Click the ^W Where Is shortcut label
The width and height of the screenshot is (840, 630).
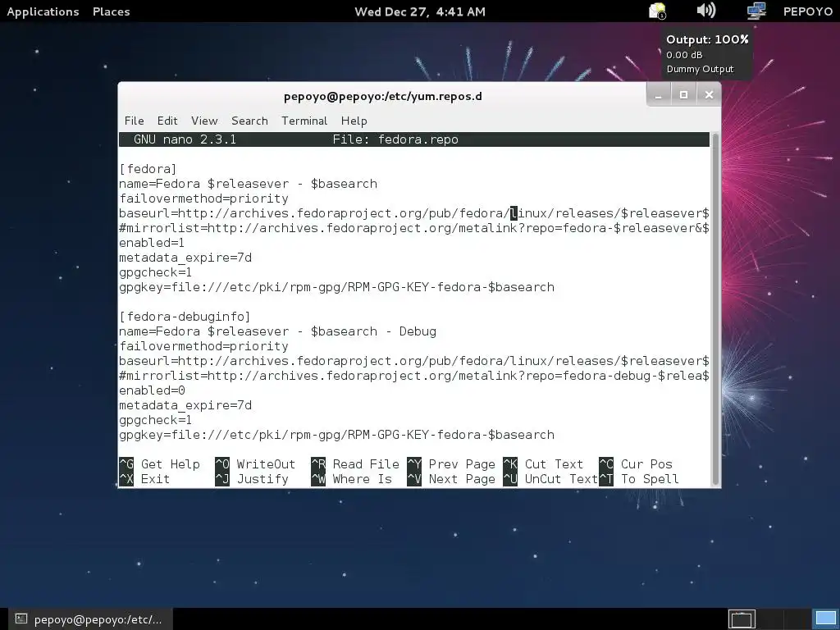(351, 479)
